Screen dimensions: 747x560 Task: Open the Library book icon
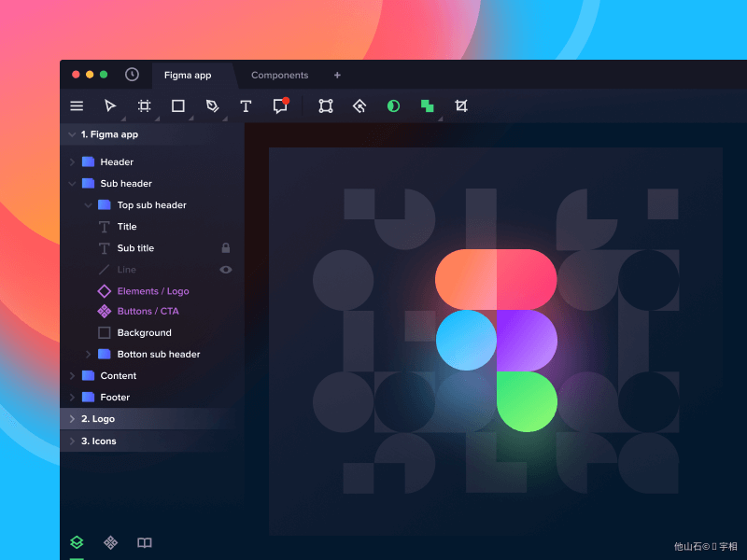point(145,542)
